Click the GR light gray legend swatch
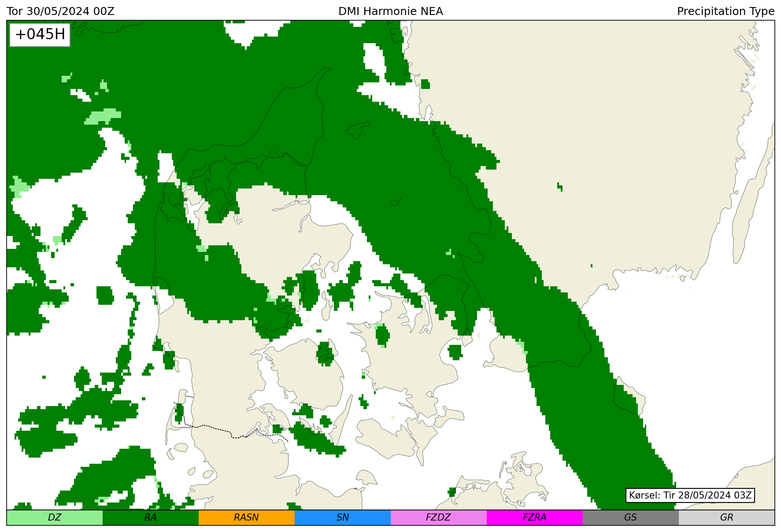 tap(727, 517)
